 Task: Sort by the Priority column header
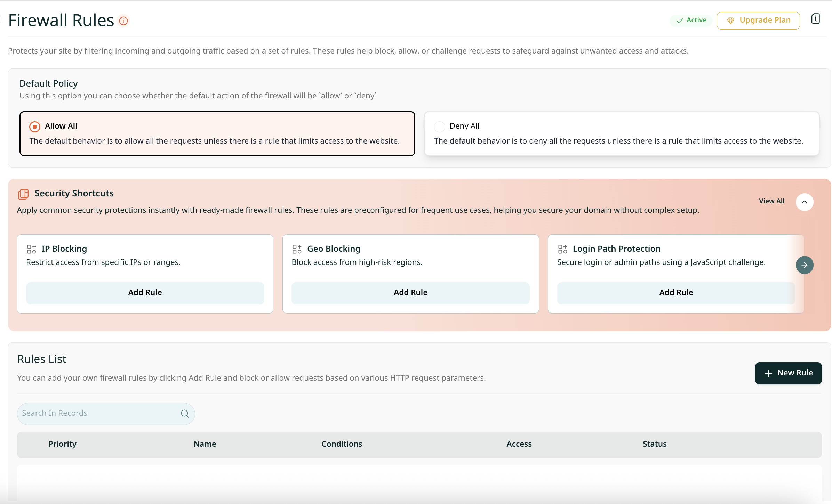(62, 444)
